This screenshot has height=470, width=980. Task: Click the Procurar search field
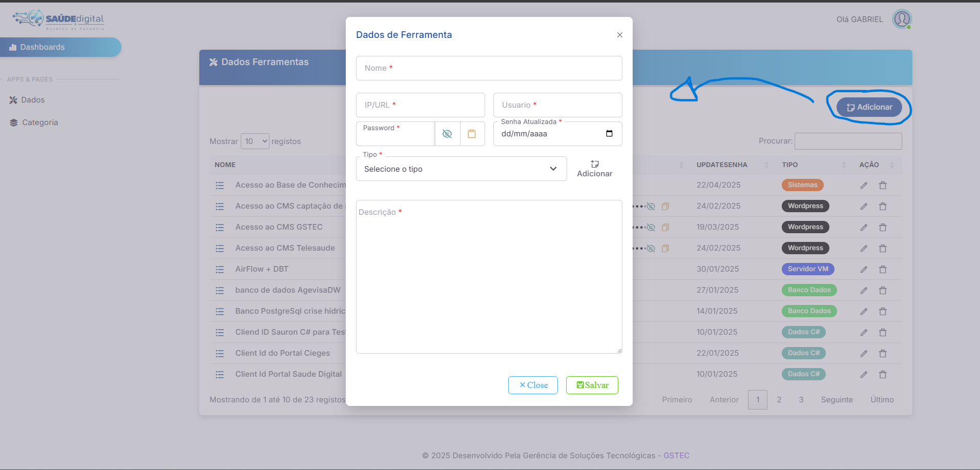[x=848, y=141]
